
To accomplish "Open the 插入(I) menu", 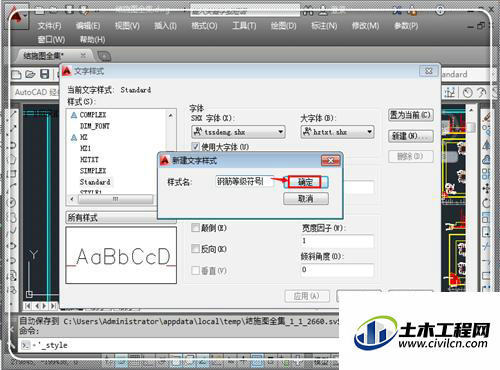I will (165, 26).
